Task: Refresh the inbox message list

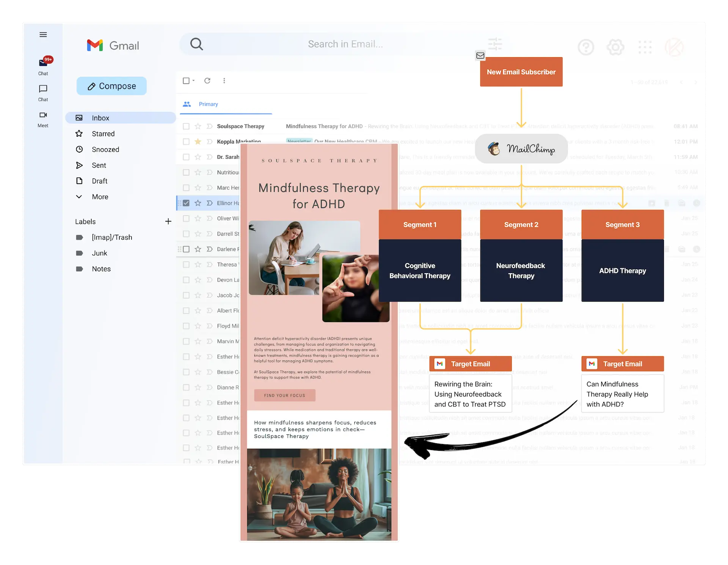Action: click(x=207, y=80)
